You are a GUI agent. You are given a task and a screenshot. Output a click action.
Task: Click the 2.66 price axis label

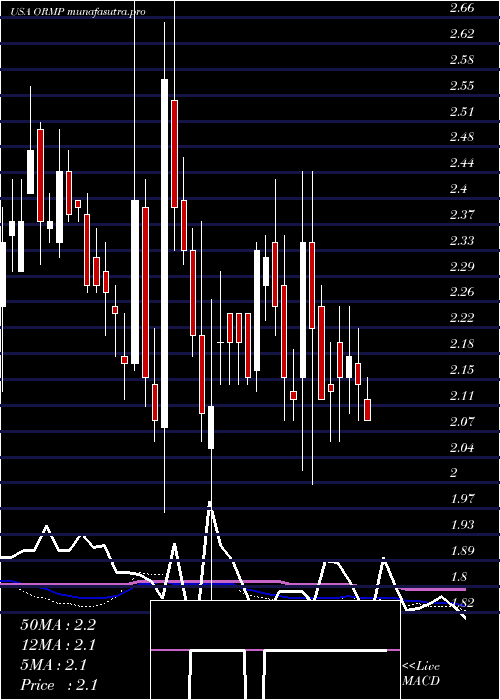[x=462, y=8]
